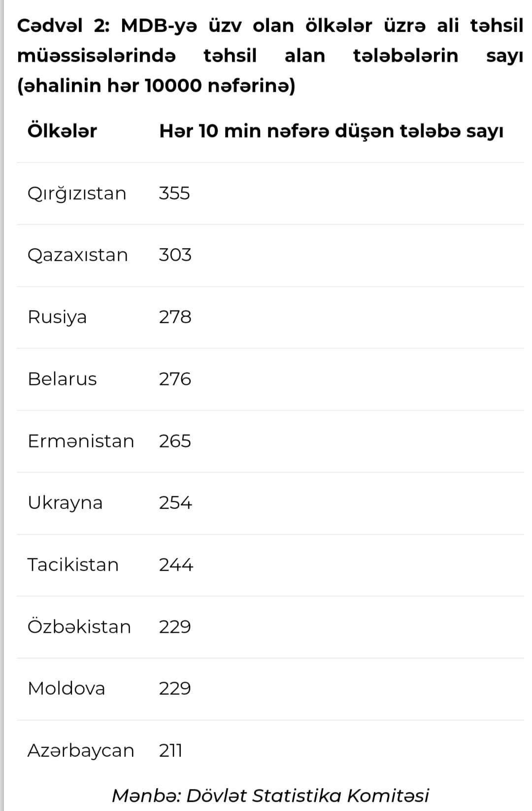The height and width of the screenshot is (811, 532).
Task: Click the Ölkələr column header
Action: (x=62, y=131)
